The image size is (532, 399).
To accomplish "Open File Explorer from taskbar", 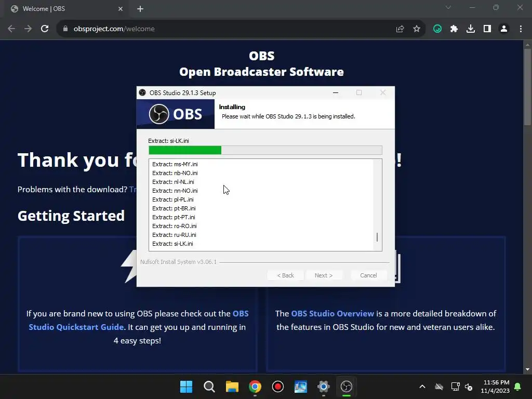I will pyautogui.click(x=232, y=387).
